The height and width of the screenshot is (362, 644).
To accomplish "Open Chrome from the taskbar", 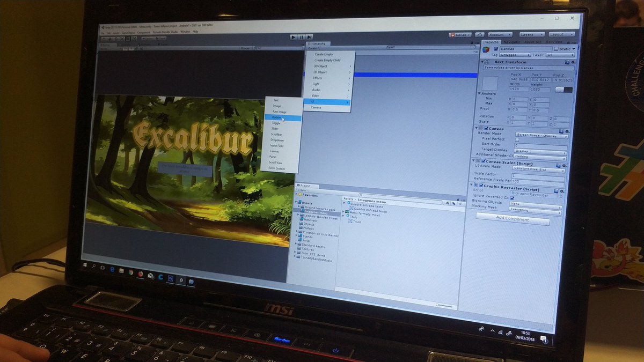I will pos(131,272).
